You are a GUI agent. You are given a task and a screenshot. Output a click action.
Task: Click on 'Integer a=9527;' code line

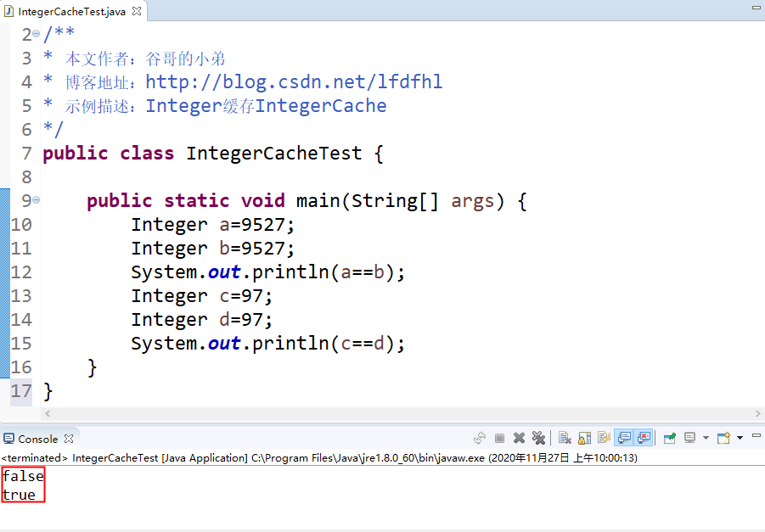(x=213, y=225)
